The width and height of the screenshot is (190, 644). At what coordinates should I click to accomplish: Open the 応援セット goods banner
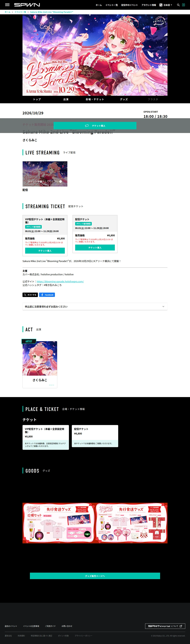click(59, 523)
